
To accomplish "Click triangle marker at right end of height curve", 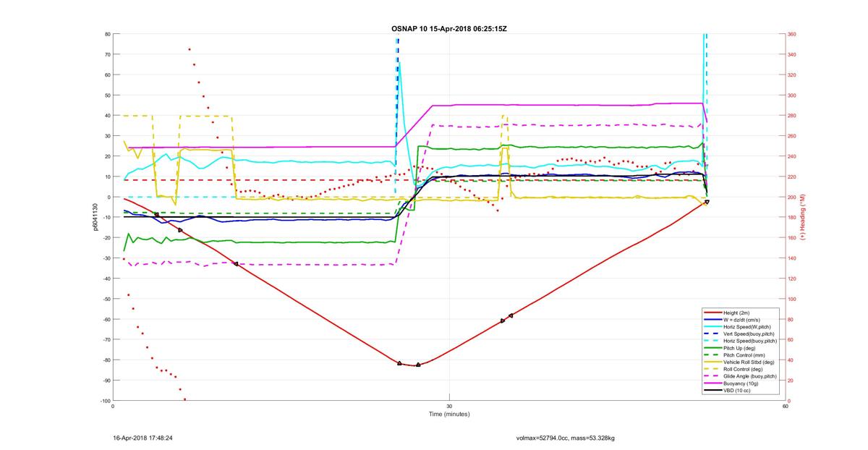I will pos(707,202).
